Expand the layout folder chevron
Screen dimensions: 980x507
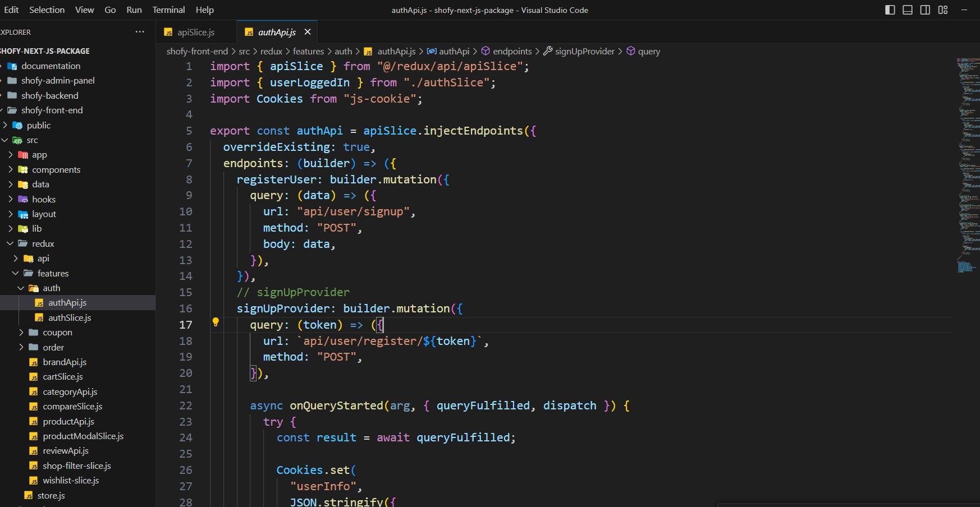tap(11, 214)
